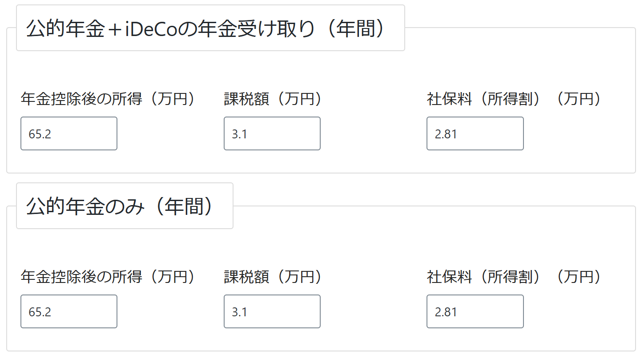644x355 pixels.
Task: Click the 年金控除後の所得 field in 公的年金のみ section
Action: coord(68,311)
